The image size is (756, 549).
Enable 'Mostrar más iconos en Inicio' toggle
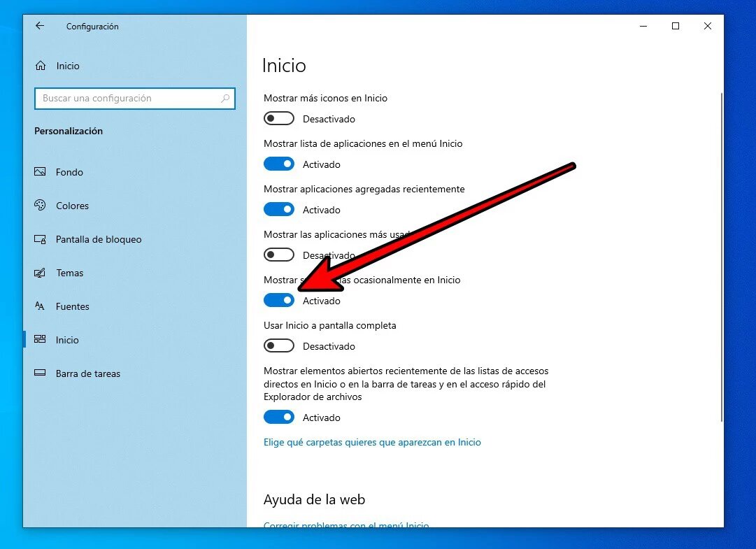pos(279,119)
